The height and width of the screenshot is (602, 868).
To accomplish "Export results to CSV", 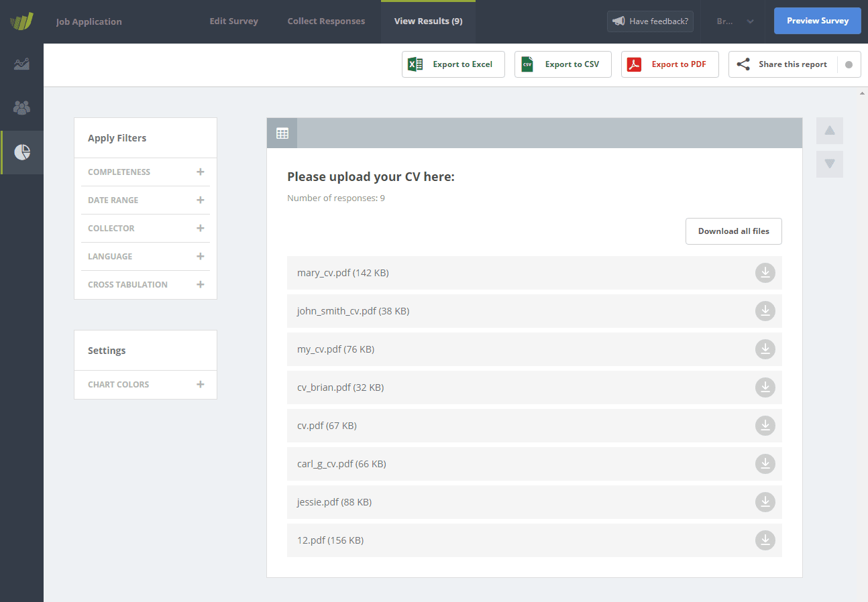I will 563,64.
